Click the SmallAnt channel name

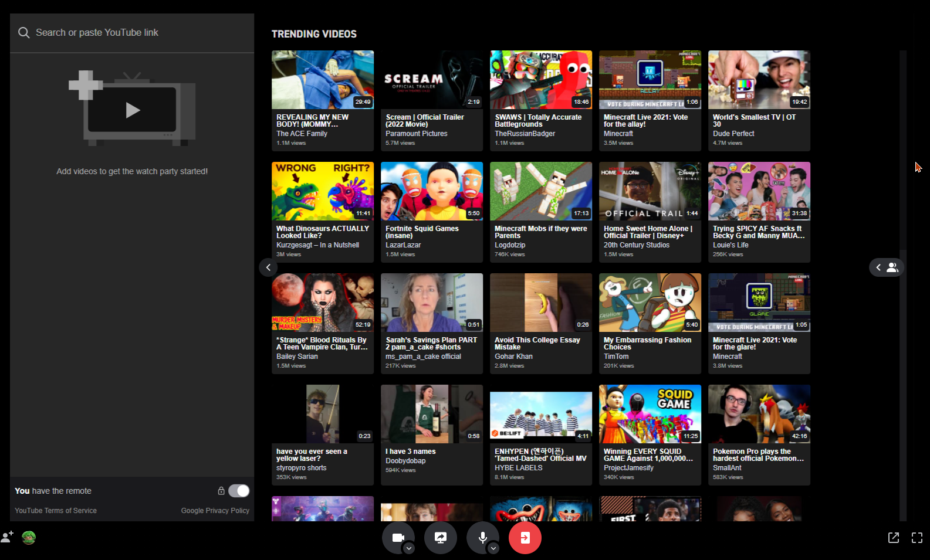click(727, 468)
